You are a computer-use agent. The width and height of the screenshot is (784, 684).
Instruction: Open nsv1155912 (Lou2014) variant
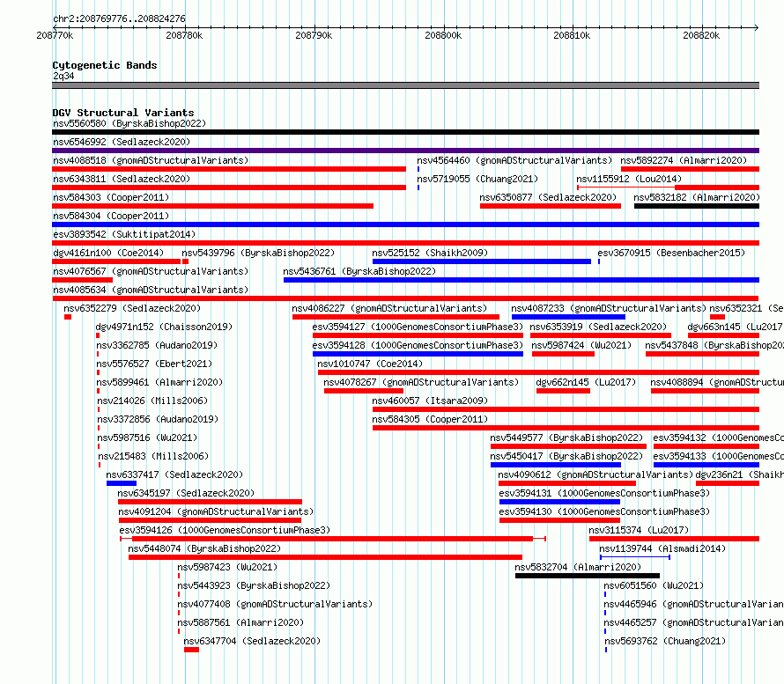(669, 188)
